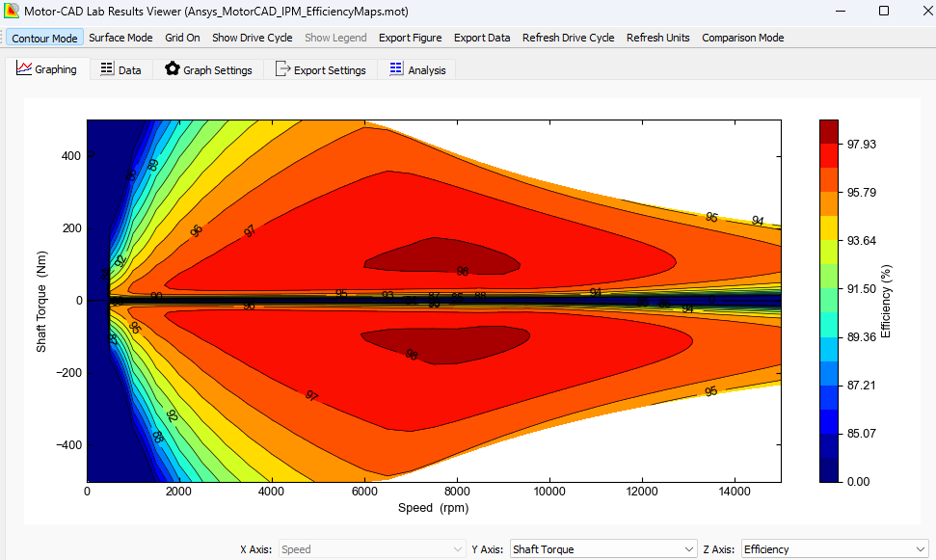936x560 pixels.
Task: Click the Refresh Units command
Action: (657, 38)
